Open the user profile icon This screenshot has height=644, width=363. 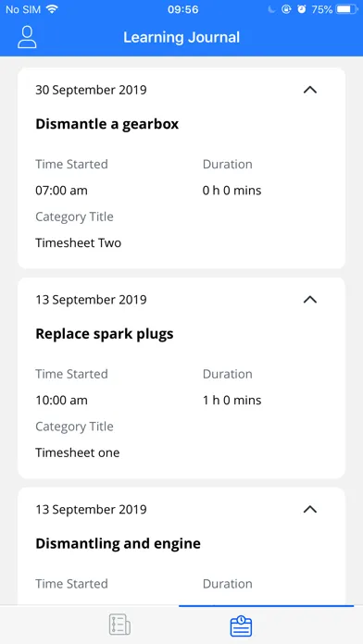(x=27, y=37)
